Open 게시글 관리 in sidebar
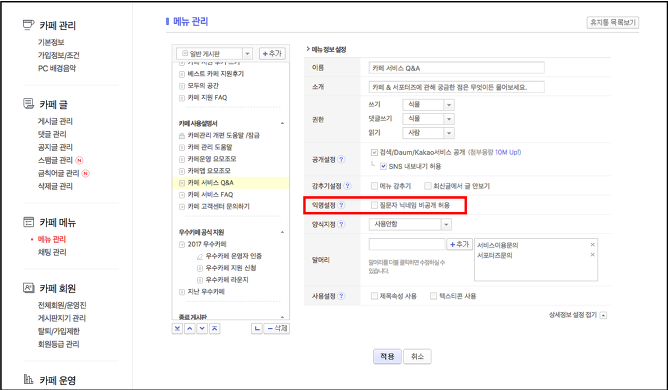Viewport: 668px width, 390px height. tap(55, 121)
